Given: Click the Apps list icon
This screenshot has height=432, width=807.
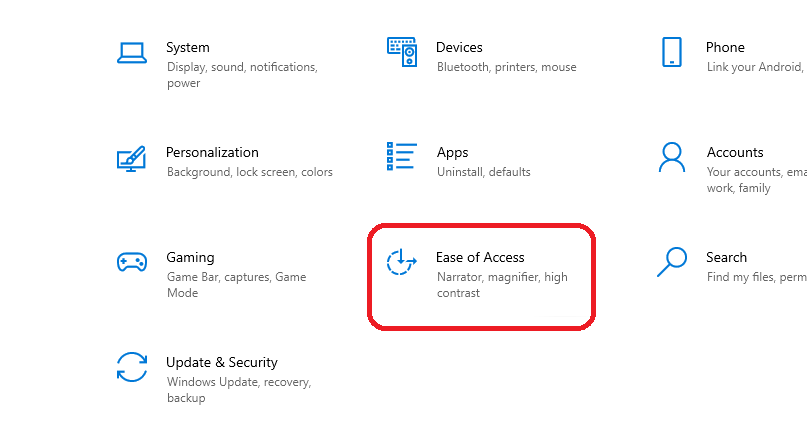Looking at the screenshot, I should (401, 157).
